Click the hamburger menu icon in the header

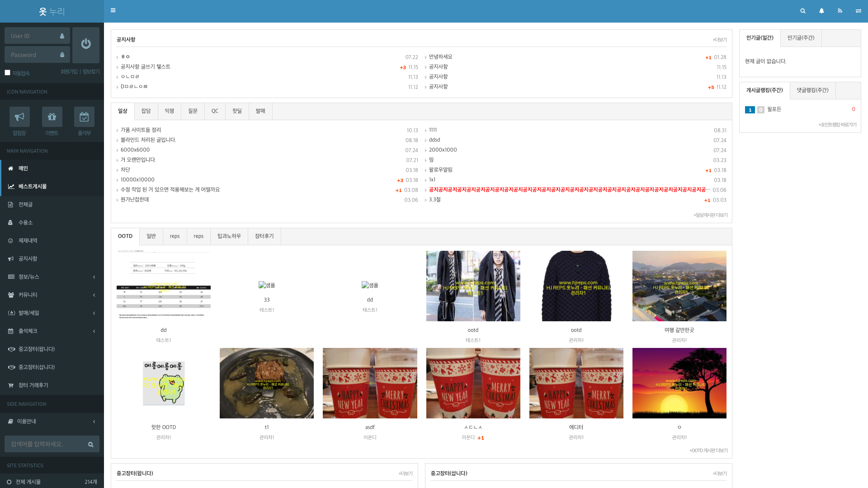click(113, 10)
